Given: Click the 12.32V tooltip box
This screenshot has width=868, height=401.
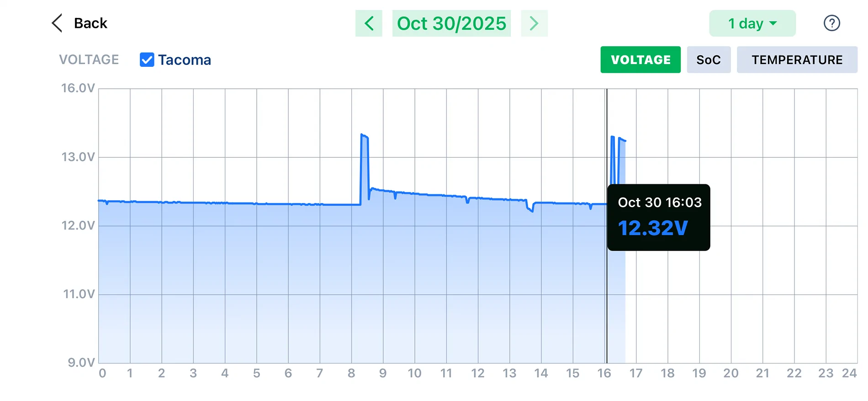Looking at the screenshot, I should [658, 218].
